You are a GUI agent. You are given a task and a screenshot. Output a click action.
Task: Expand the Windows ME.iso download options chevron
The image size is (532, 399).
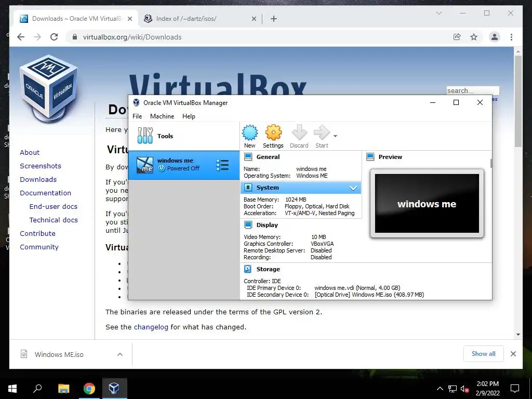[x=120, y=354]
